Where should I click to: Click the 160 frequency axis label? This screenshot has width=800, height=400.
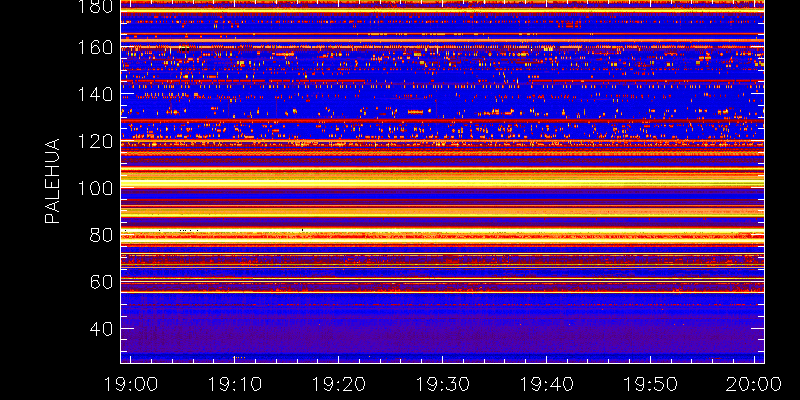pos(95,48)
